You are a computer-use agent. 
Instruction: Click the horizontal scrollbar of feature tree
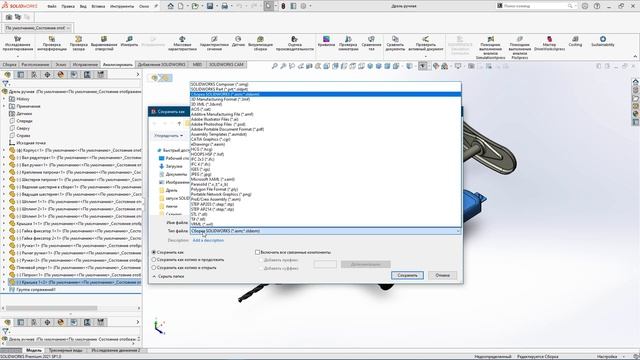51,308
